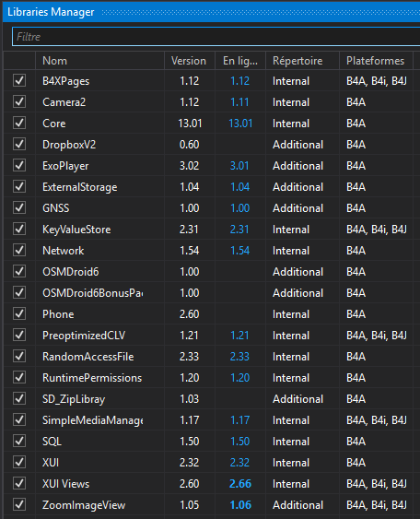Select the OSMDroid6 library name

[x=70, y=271]
